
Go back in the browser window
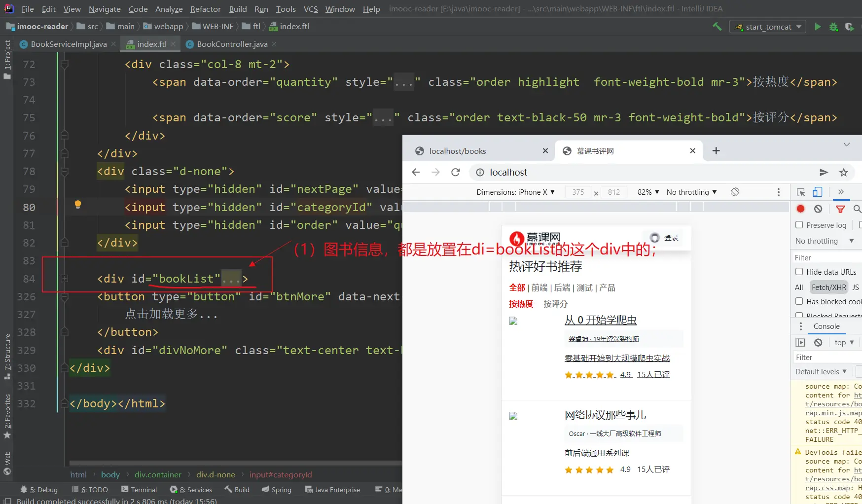click(x=416, y=172)
